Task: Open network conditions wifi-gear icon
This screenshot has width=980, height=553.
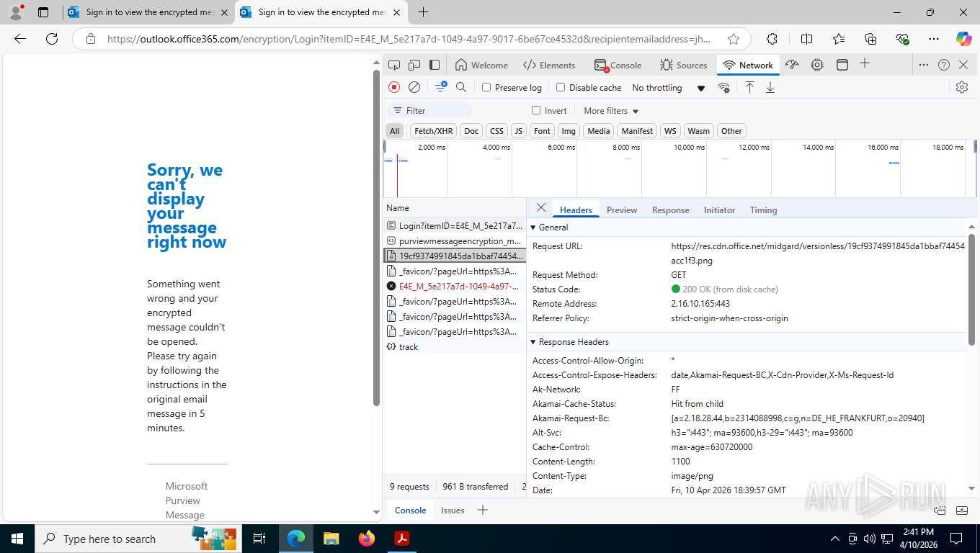Action: 723,87
